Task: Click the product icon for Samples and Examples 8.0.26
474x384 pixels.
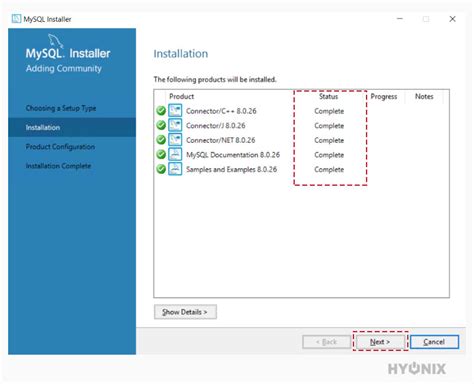Action: tap(175, 169)
